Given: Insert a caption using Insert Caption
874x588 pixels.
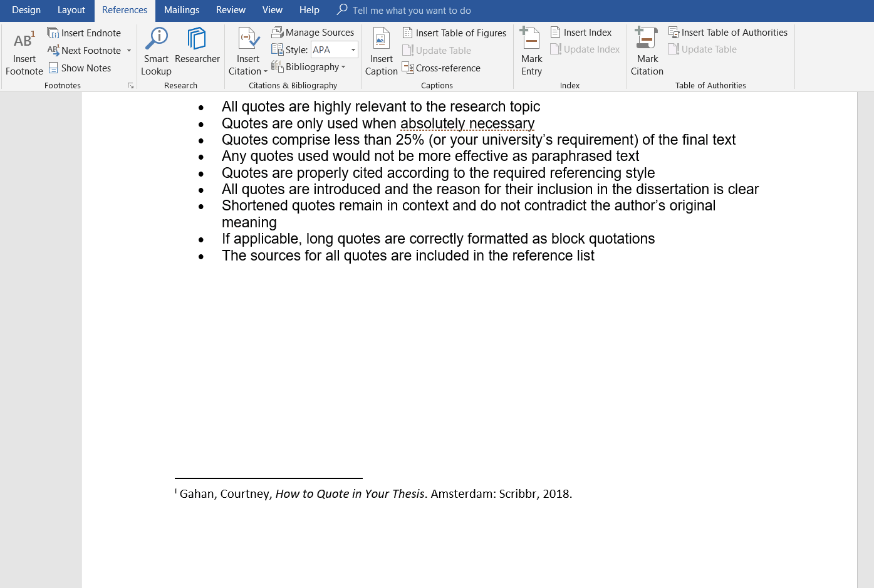Looking at the screenshot, I should [381, 51].
